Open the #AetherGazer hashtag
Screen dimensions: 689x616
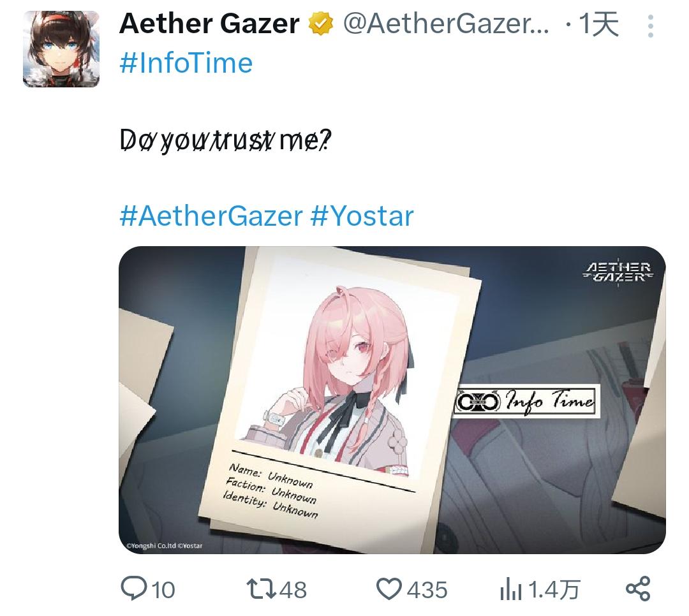(x=211, y=216)
